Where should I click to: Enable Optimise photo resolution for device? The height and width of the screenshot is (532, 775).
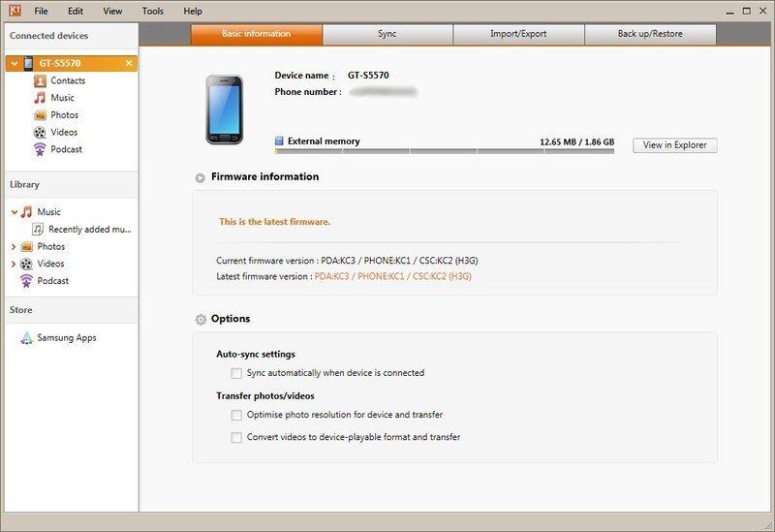[x=236, y=416]
